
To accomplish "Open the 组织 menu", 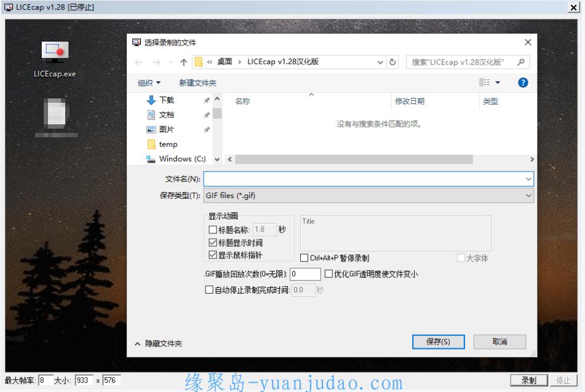I will [149, 82].
